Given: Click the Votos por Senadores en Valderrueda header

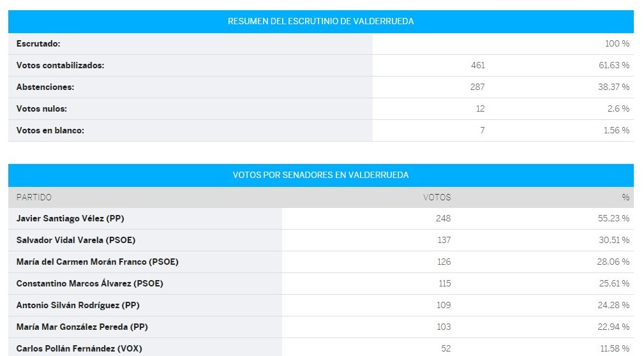Looking at the screenshot, I should [x=321, y=175].
